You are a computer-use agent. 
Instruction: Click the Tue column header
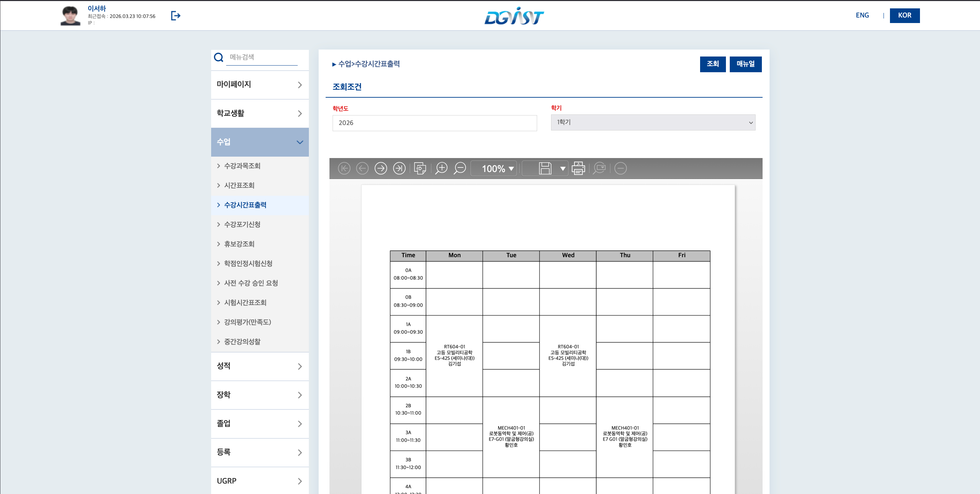tap(511, 256)
